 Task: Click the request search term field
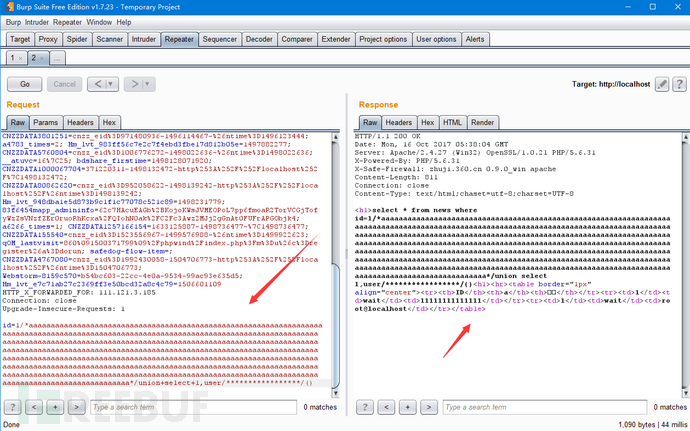click(x=194, y=407)
